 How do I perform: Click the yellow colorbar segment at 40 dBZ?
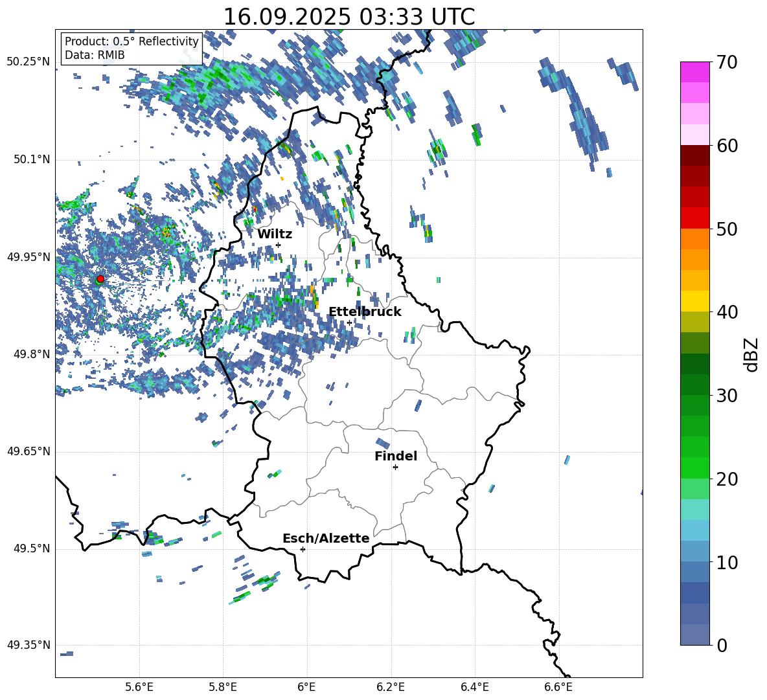click(695, 302)
